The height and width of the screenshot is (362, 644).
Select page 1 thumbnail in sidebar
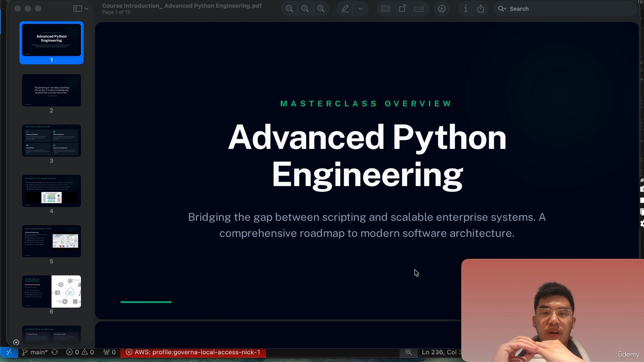tap(52, 40)
